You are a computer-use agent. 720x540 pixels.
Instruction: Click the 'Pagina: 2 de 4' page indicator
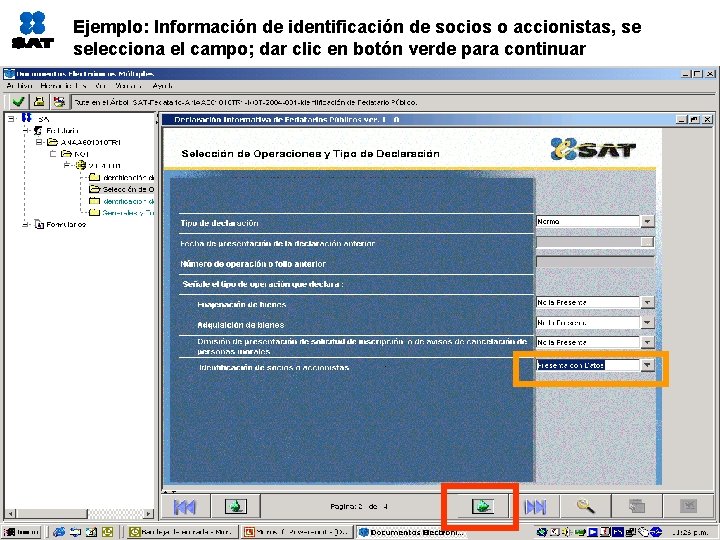359,507
